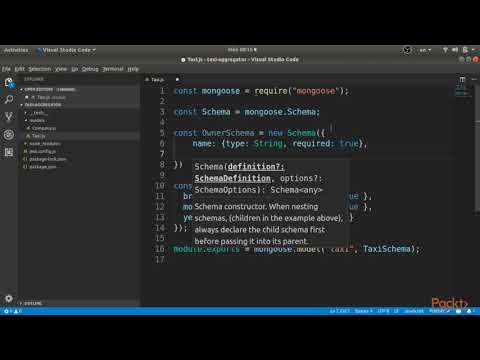Viewport: 480px width, 360px height.
Task: Click 'require' on line 1
Action: (x=271, y=91)
